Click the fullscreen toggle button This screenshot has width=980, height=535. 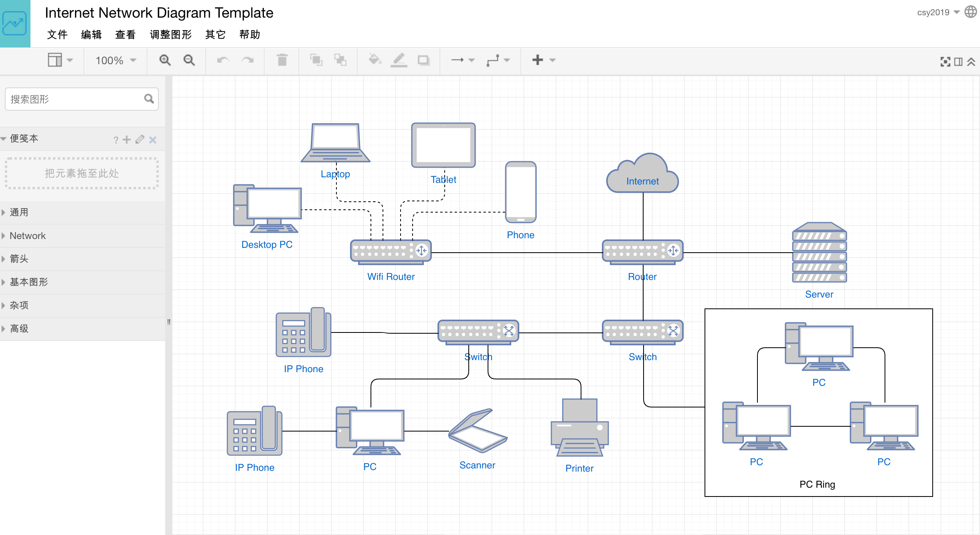coord(946,60)
